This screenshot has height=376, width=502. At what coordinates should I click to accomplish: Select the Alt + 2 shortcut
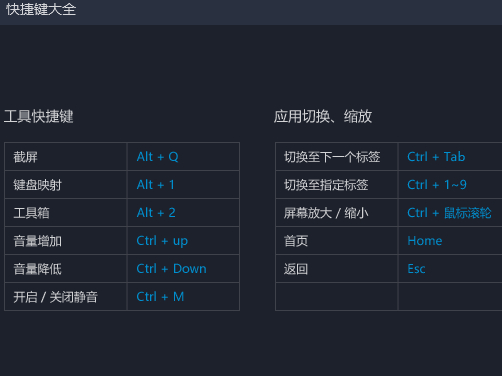156,213
